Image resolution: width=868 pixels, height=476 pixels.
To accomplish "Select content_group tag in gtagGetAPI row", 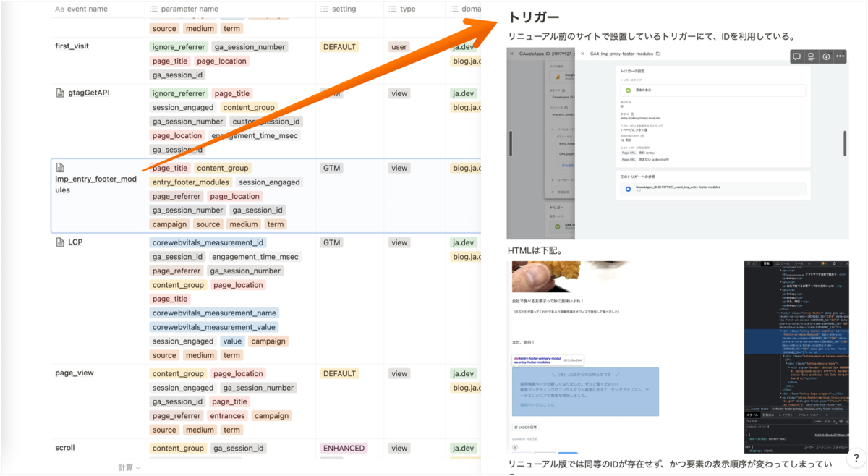I will click(248, 108).
